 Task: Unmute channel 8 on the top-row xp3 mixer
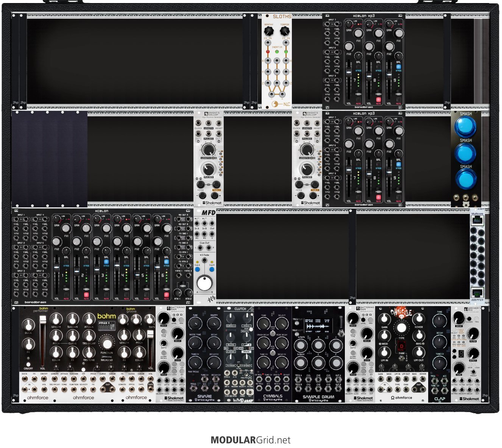pyautogui.click(x=378, y=100)
